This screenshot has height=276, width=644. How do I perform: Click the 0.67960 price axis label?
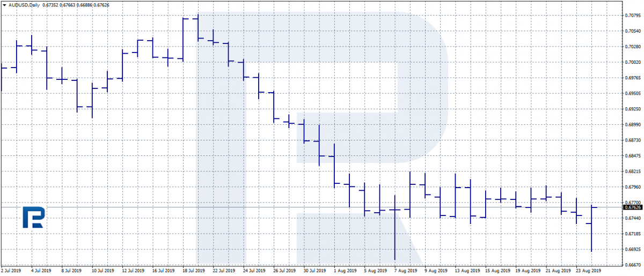pos(632,187)
